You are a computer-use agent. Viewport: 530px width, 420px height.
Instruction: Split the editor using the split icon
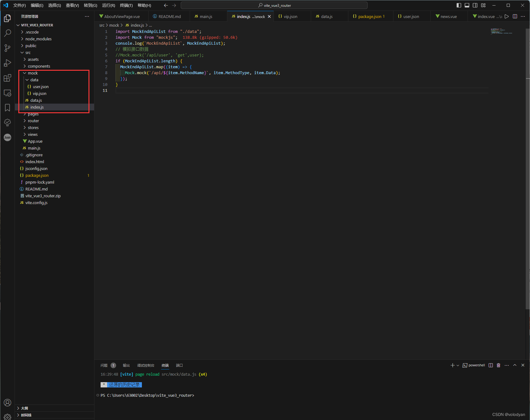(x=515, y=16)
